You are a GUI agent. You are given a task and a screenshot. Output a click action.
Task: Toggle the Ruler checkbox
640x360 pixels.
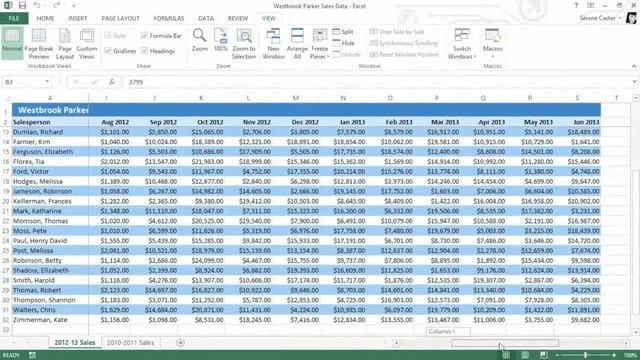coord(116,36)
